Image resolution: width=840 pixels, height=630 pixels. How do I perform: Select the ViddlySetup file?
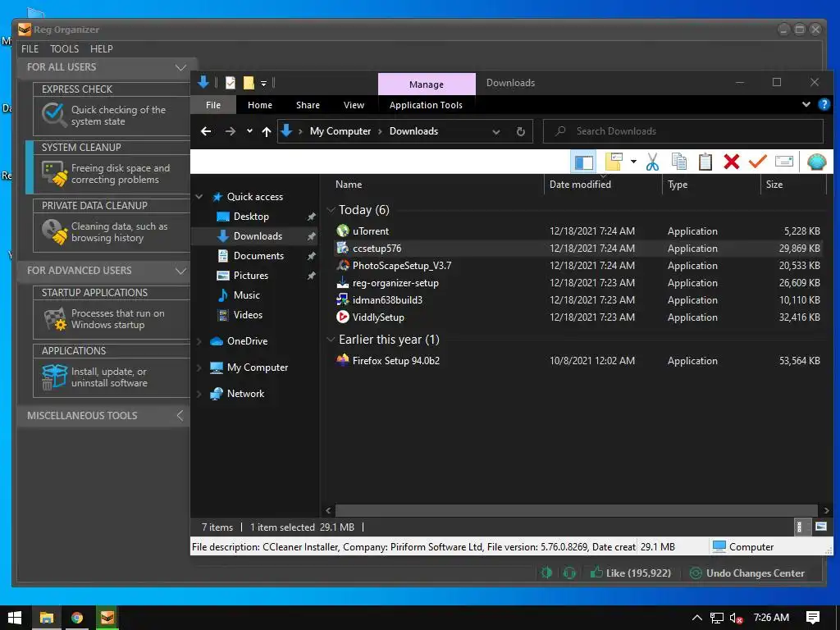(577, 317)
